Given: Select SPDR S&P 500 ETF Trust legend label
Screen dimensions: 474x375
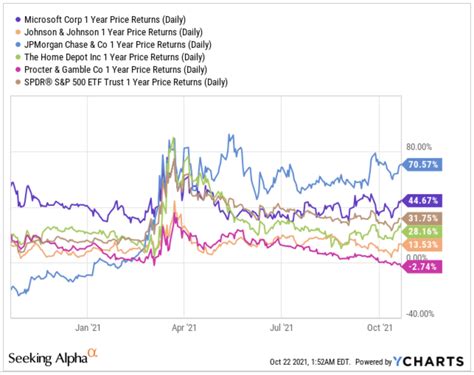Looking at the screenshot, I should point(126,82).
